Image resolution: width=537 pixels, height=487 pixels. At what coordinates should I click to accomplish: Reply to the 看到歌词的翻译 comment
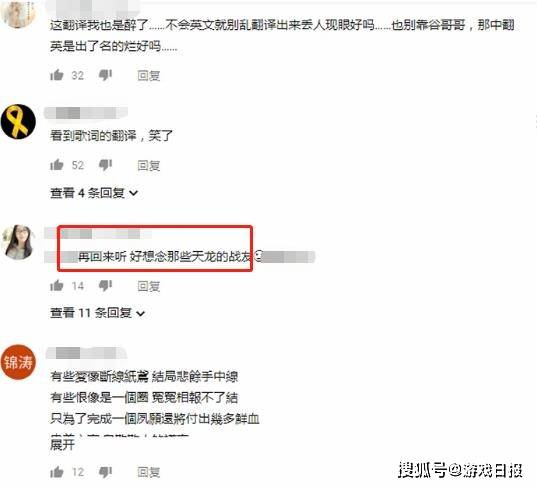tap(149, 166)
